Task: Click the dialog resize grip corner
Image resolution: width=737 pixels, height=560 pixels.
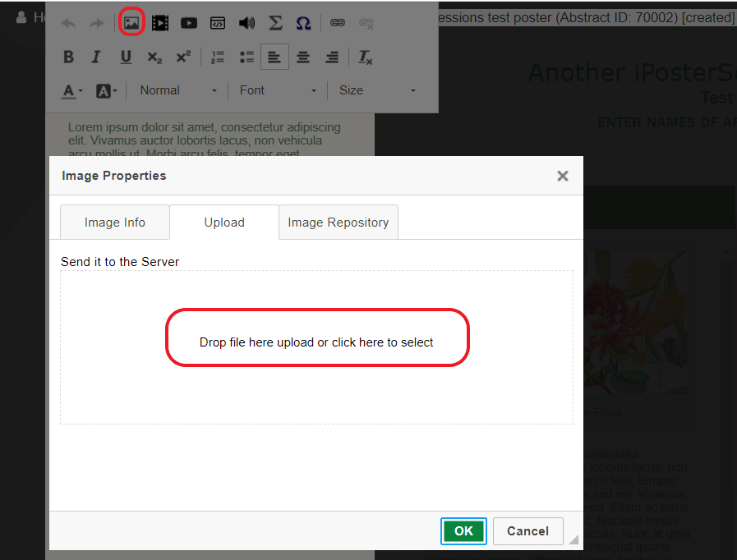Action: click(573, 539)
